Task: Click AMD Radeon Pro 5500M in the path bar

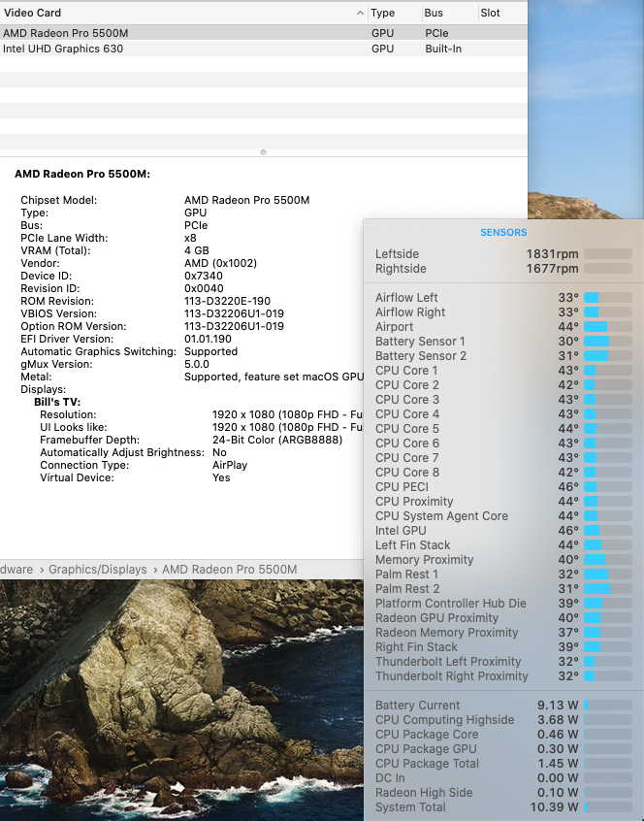Action: point(230,569)
